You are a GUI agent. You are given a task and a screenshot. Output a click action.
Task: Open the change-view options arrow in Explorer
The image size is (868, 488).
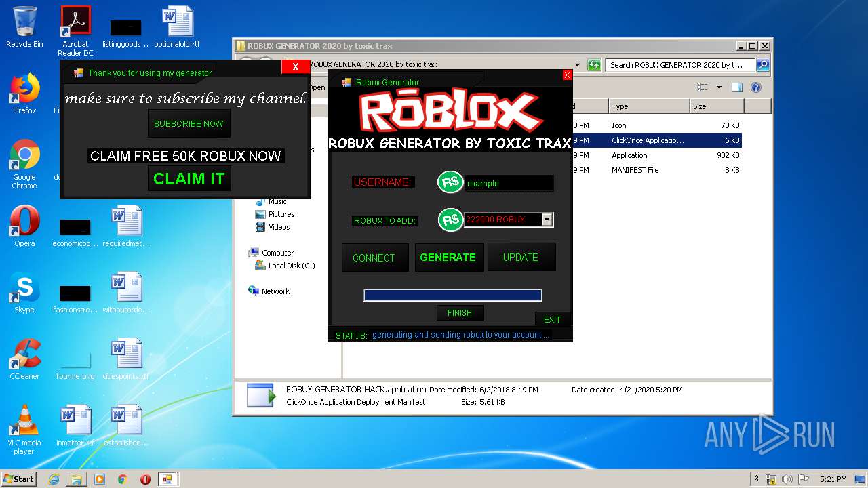point(719,87)
